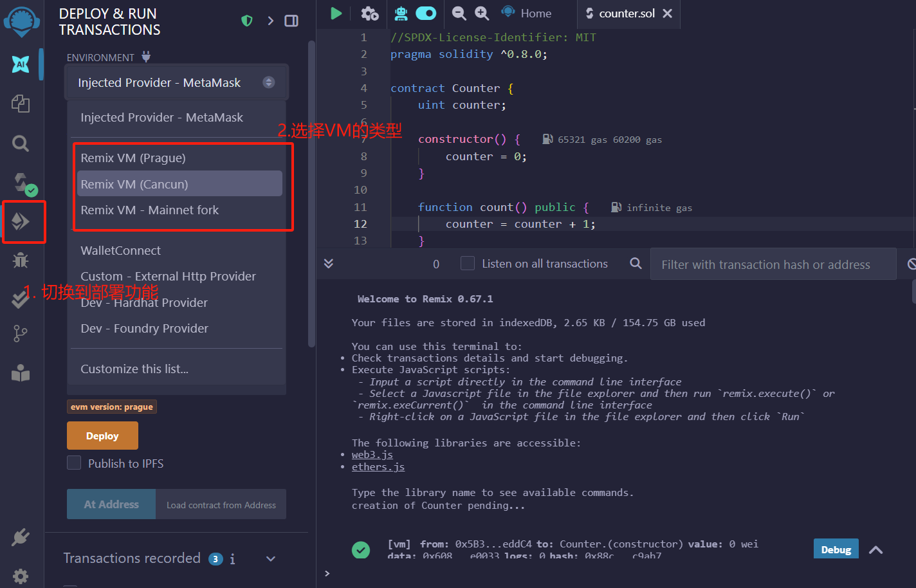This screenshot has width=916, height=588.
Task: Focus the transaction hash filter field
Action: point(773,264)
